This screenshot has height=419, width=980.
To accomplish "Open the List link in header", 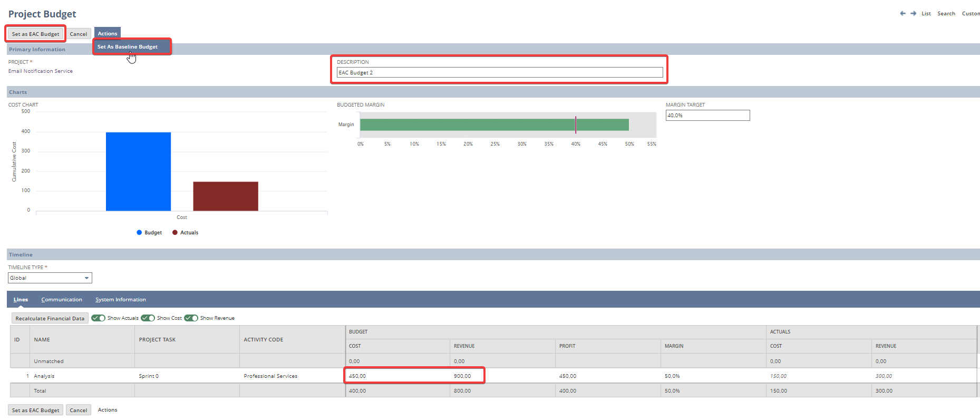I will (926, 14).
